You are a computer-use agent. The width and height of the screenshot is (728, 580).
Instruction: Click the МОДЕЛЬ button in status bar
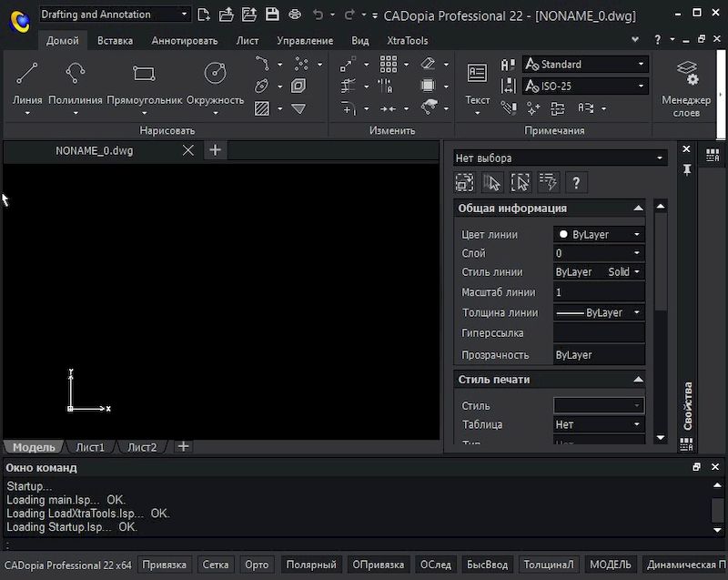pyautogui.click(x=613, y=565)
